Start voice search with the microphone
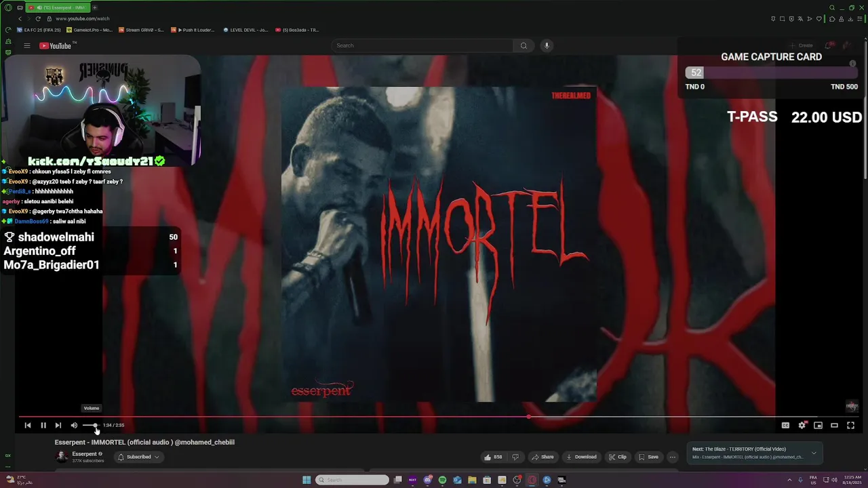 547,45
